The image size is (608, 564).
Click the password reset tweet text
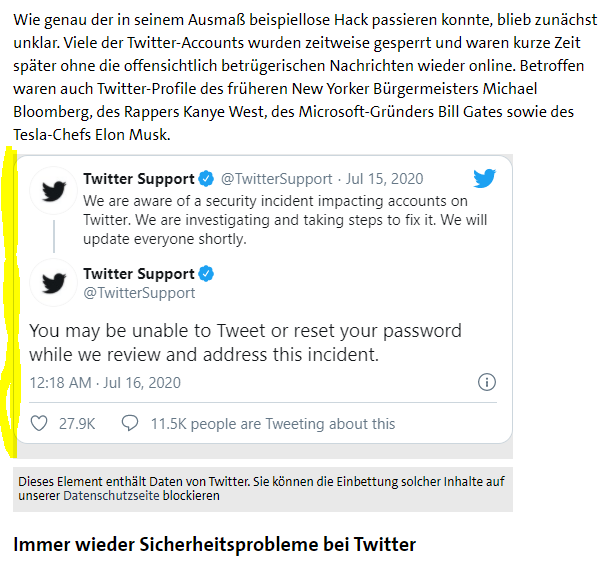245,343
